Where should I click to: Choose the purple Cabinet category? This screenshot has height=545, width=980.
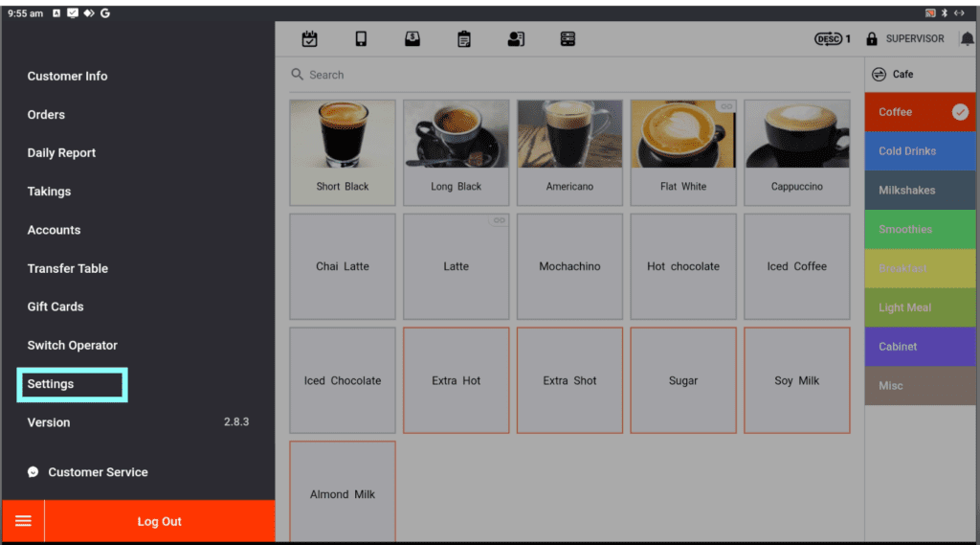920,347
